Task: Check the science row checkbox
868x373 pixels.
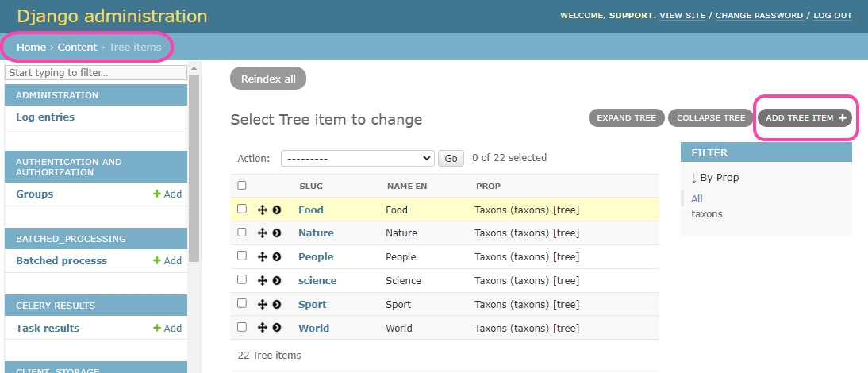Action: coord(242,279)
